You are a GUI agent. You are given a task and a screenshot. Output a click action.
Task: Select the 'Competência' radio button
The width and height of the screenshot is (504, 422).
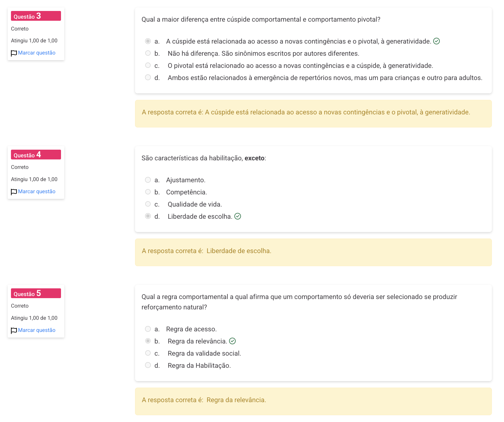click(148, 192)
